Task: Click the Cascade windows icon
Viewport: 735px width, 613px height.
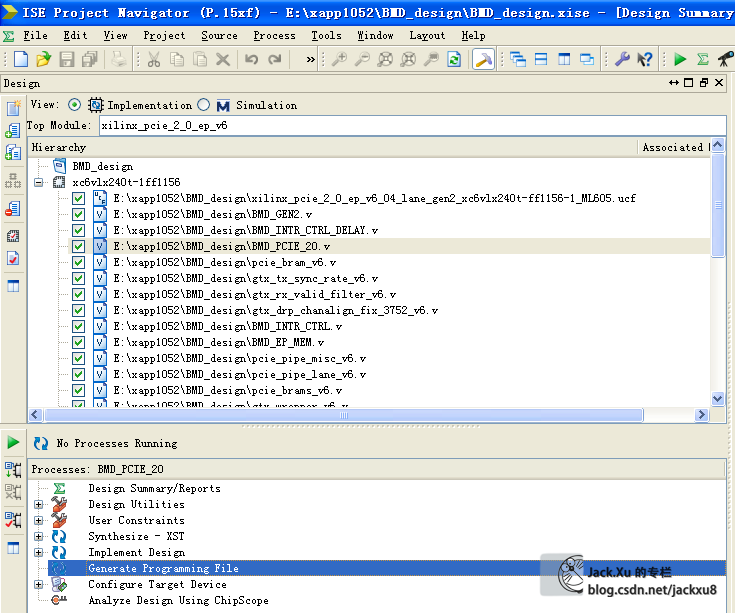Action: (518, 59)
